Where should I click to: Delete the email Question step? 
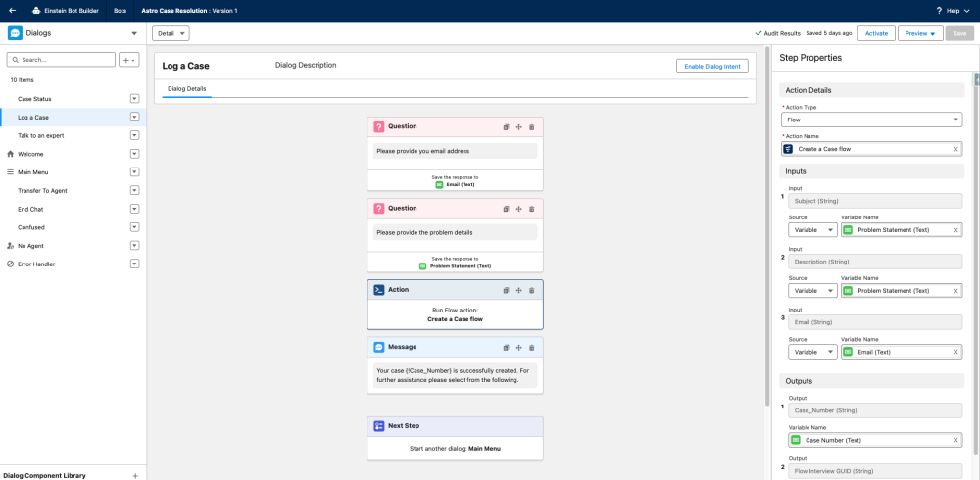coord(532,126)
